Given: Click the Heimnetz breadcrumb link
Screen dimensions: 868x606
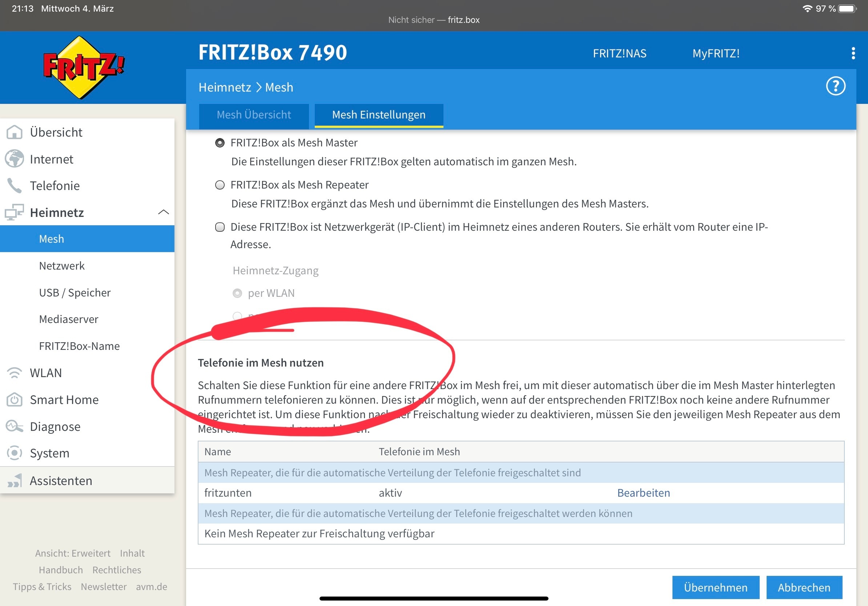Looking at the screenshot, I should click(225, 87).
